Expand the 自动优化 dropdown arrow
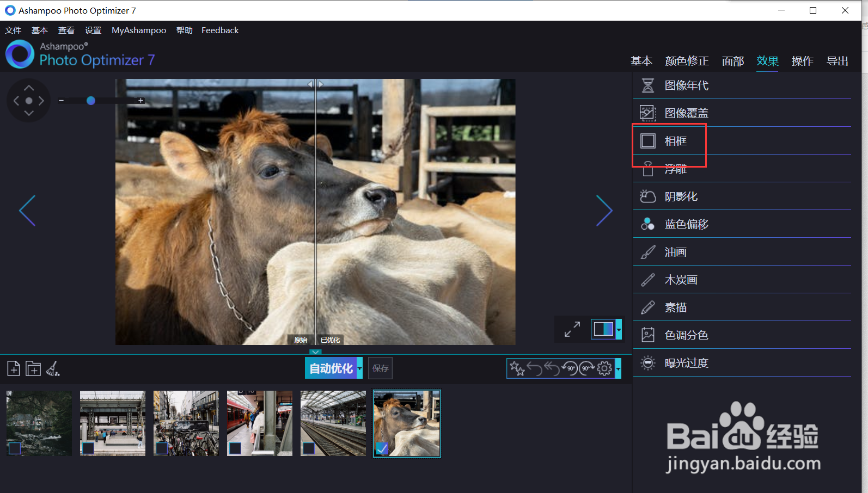 (359, 368)
